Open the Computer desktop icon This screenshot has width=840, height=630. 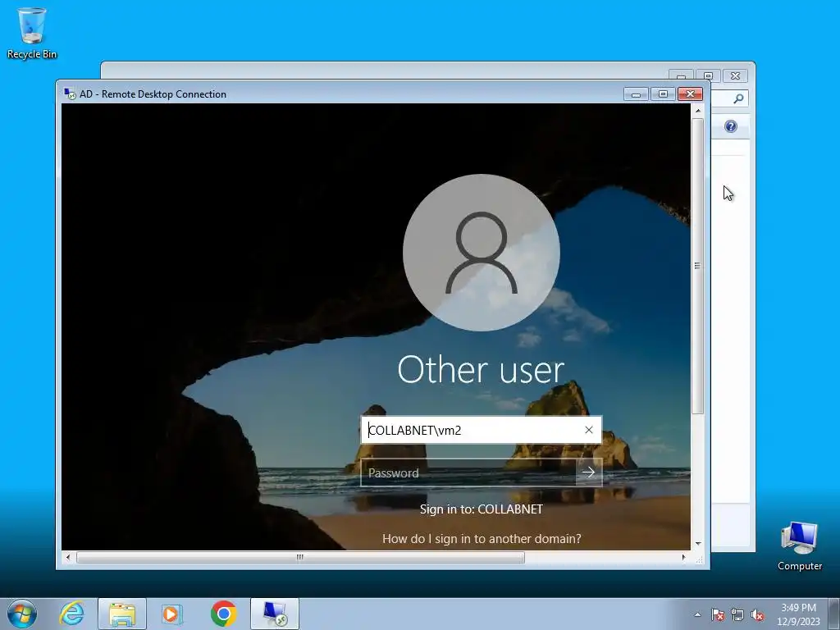click(x=799, y=546)
